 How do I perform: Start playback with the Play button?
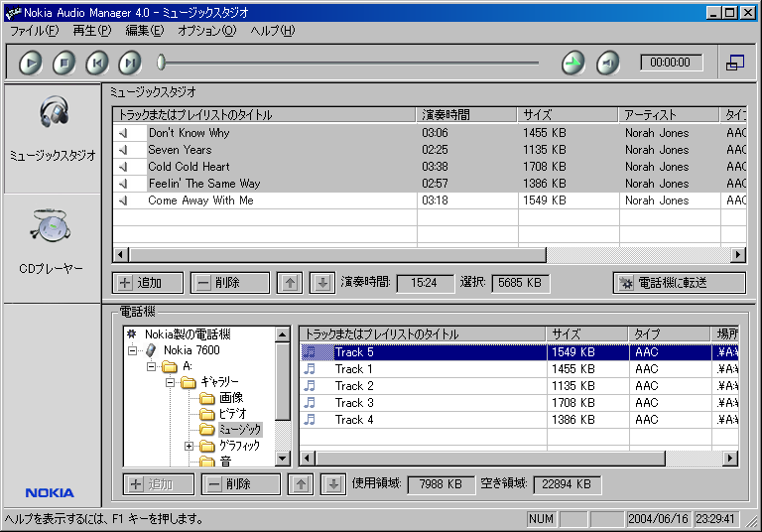[x=31, y=64]
